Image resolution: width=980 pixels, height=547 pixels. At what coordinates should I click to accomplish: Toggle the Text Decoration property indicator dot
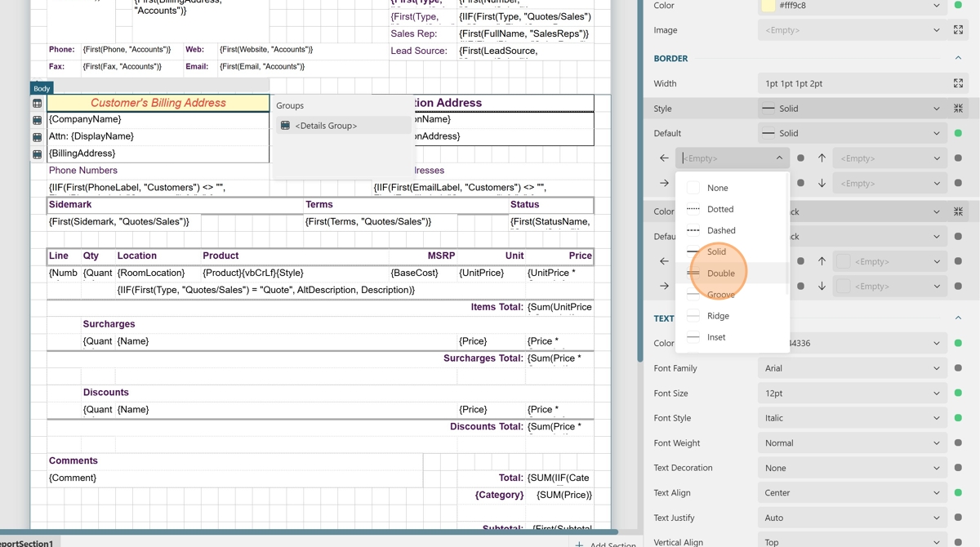tap(958, 468)
